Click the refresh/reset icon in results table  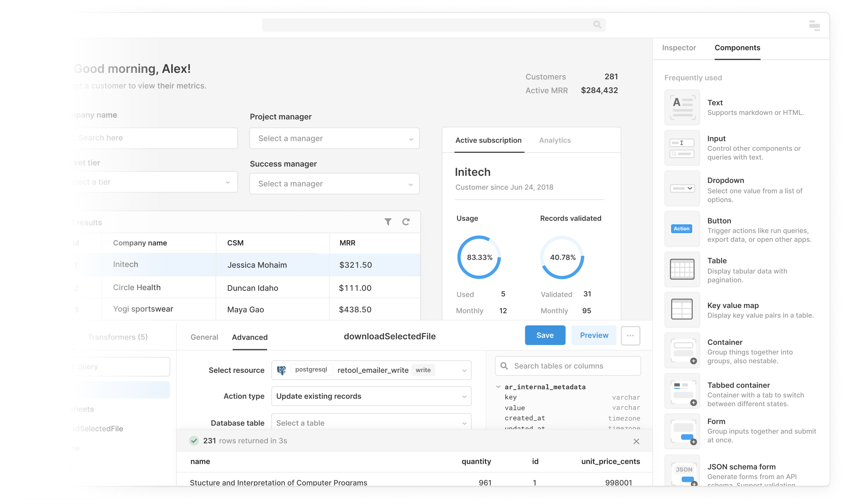pos(406,222)
